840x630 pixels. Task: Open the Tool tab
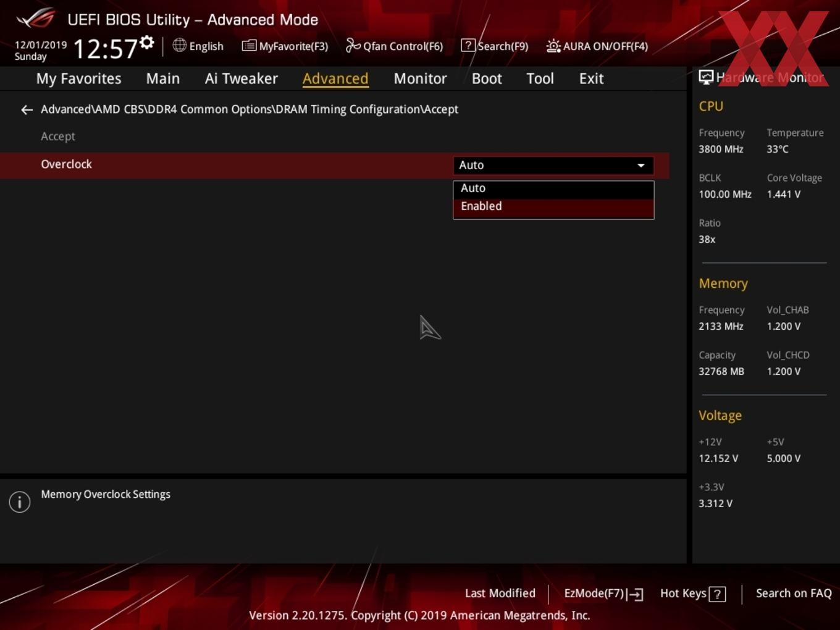[540, 78]
